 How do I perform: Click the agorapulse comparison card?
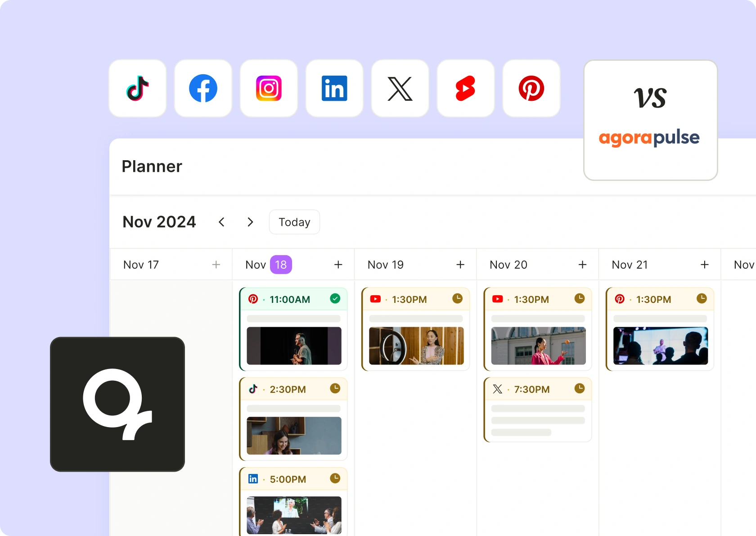coord(650,120)
